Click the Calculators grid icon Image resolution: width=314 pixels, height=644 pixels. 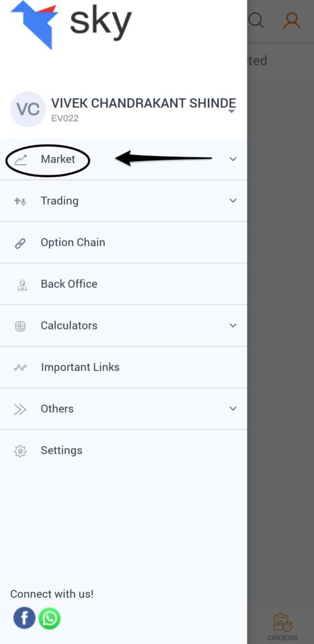coord(20,326)
